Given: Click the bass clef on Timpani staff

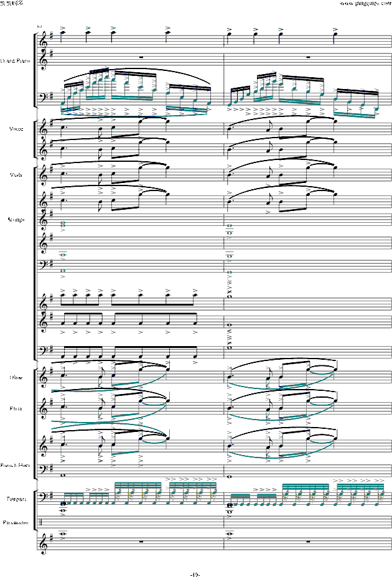Looking at the screenshot, I should click(x=43, y=499).
